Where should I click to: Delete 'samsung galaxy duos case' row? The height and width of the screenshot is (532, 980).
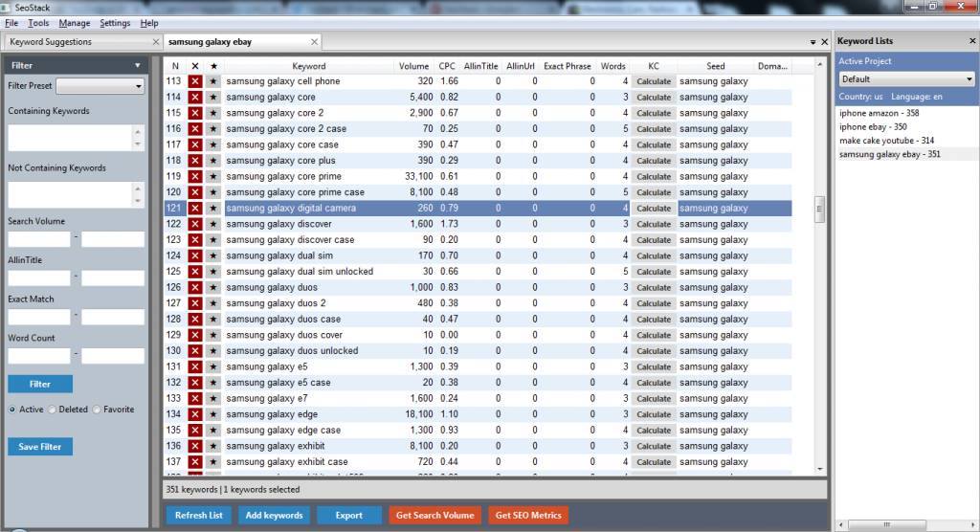click(x=195, y=319)
